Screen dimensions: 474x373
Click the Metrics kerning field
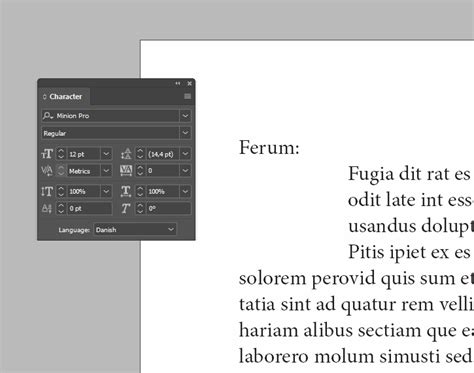pyautogui.click(x=83, y=171)
